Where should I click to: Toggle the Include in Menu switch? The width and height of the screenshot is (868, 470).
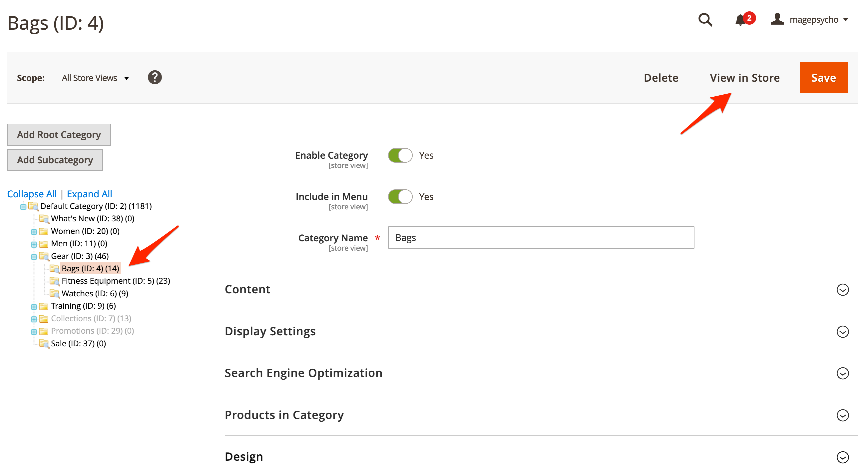click(x=400, y=197)
